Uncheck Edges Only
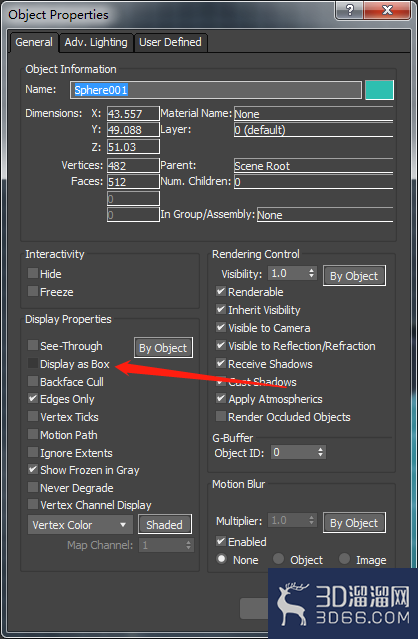This screenshot has width=418, height=639. 33,398
